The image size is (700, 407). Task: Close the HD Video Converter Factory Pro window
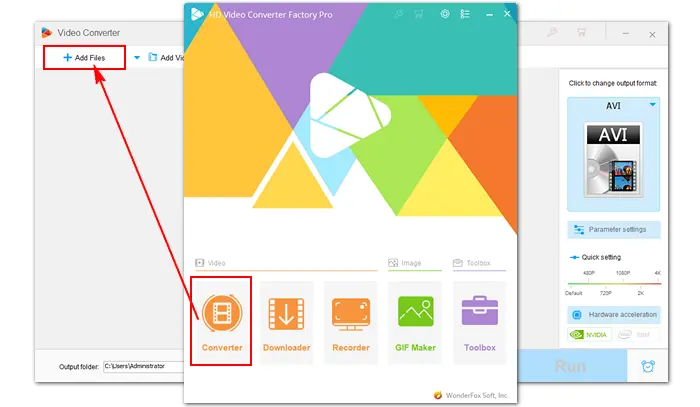click(x=507, y=14)
